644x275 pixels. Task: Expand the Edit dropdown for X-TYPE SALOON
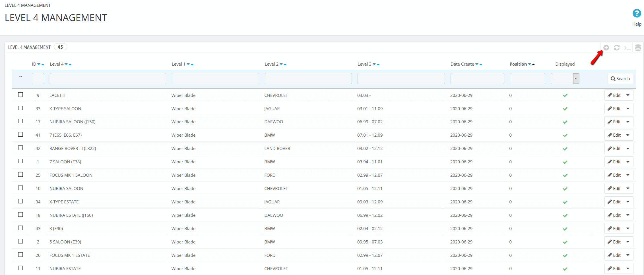tap(628, 108)
